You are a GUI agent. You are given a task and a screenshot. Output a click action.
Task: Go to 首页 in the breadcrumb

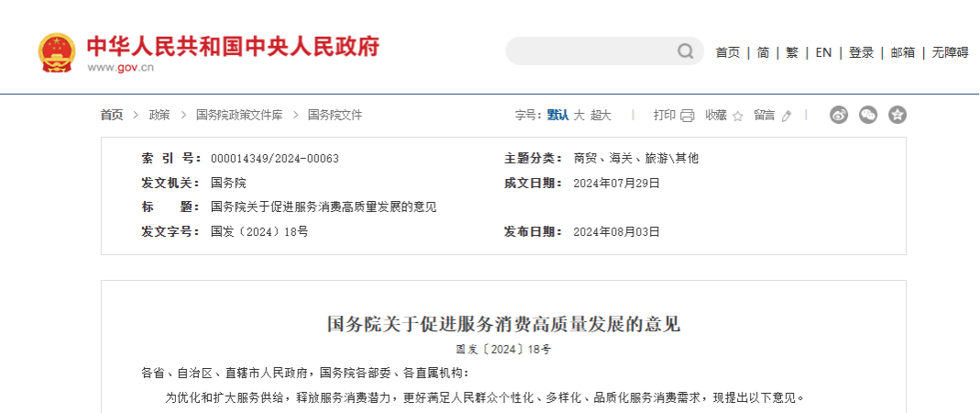pyautogui.click(x=112, y=115)
